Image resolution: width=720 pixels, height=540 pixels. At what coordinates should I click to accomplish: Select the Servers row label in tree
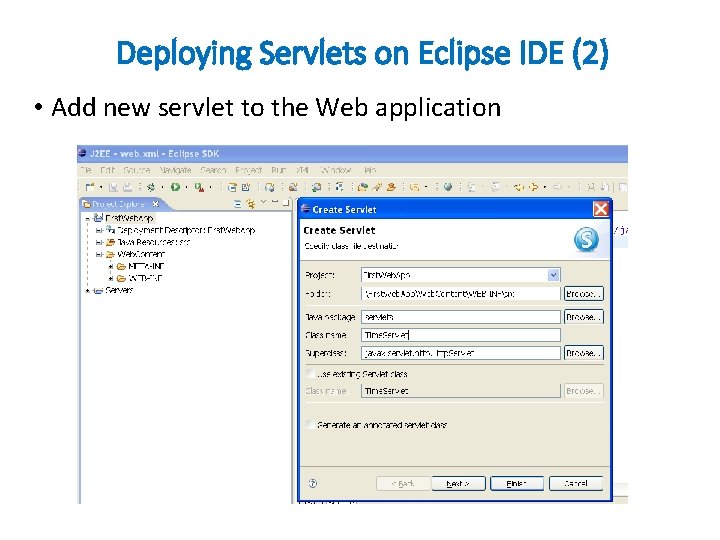pyautogui.click(x=118, y=290)
